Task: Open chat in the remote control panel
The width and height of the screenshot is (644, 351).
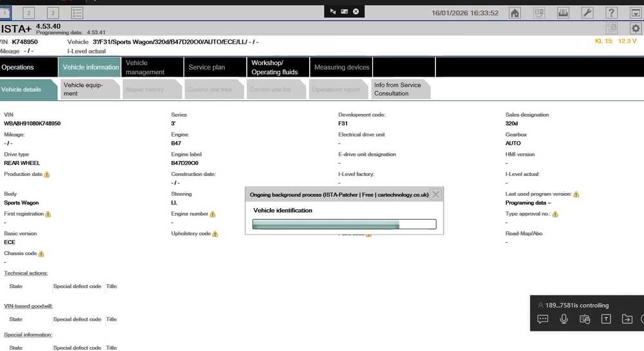Action: coord(542,319)
